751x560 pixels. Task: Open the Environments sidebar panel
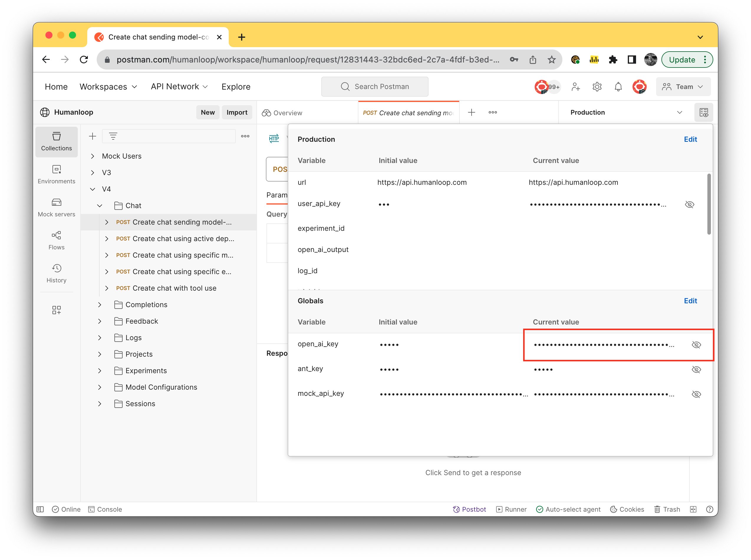(x=56, y=174)
